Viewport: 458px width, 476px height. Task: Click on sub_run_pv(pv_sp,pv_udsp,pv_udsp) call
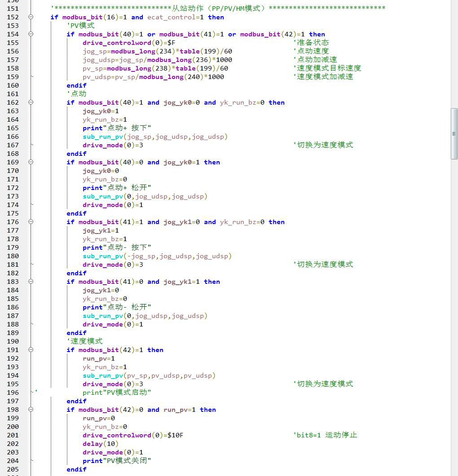click(x=149, y=375)
